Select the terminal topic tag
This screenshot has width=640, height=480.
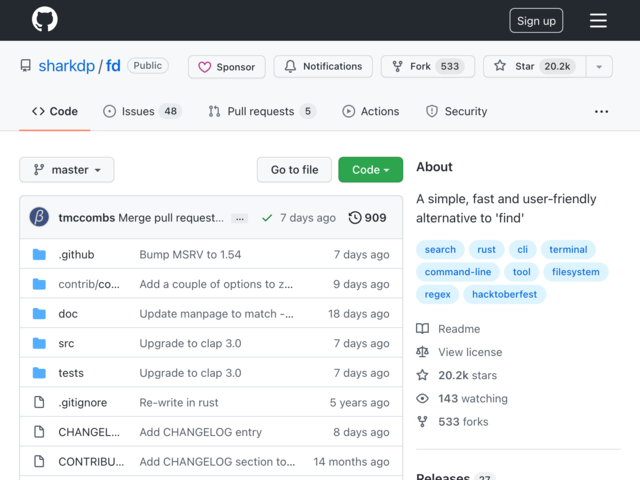pos(568,249)
